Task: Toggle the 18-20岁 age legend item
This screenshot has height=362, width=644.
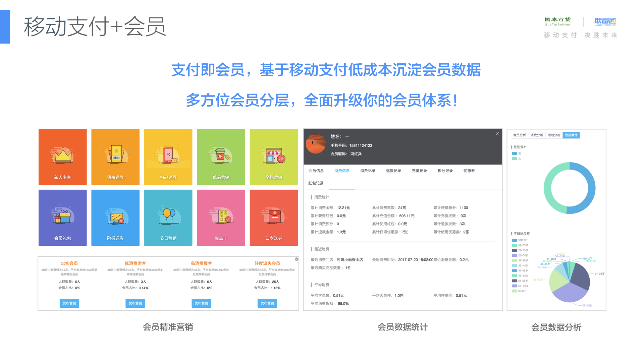Action: pyautogui.click(x=520, y=245)
